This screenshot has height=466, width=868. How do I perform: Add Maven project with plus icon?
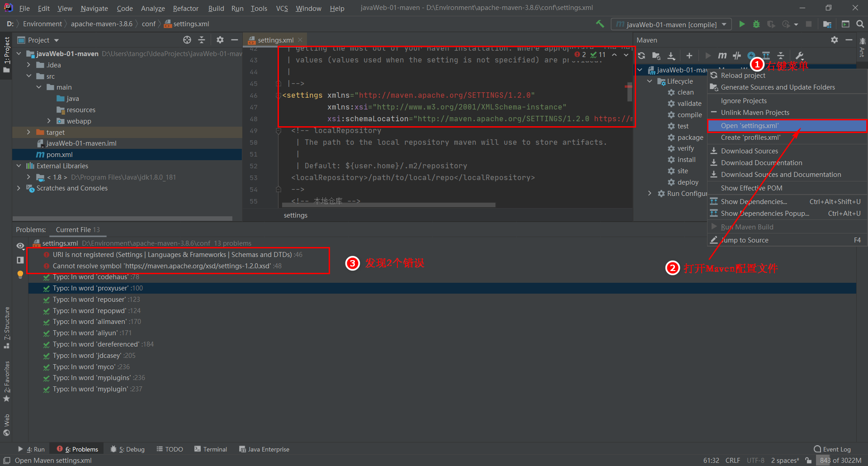689,56
